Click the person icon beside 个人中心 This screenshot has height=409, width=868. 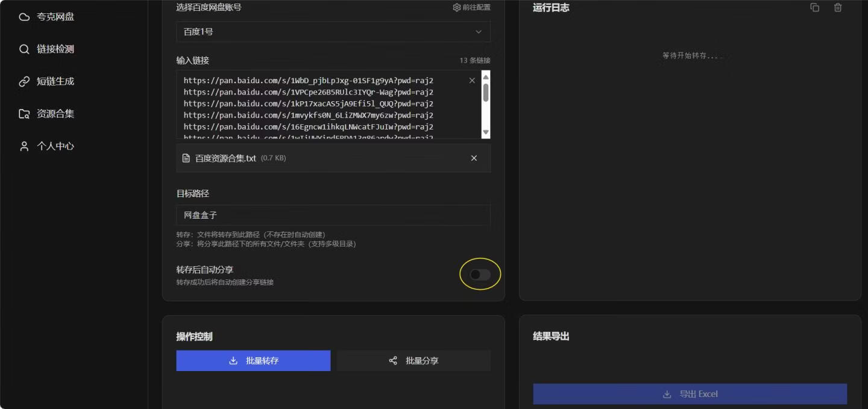(24, 146)
